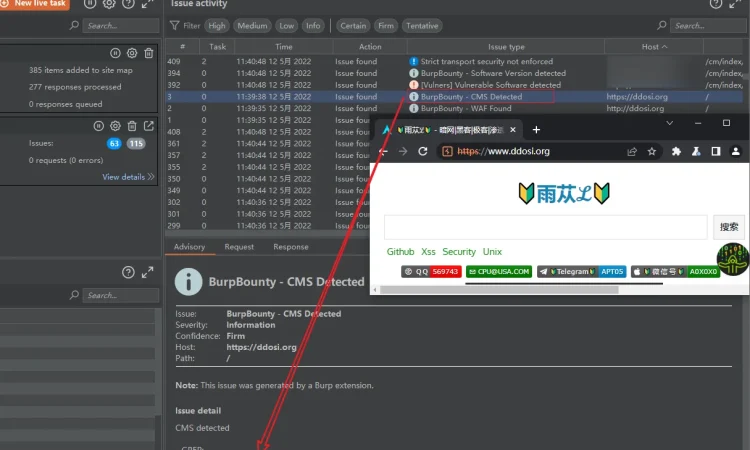Delete the site map task with trash icon

tap(149, 53)
